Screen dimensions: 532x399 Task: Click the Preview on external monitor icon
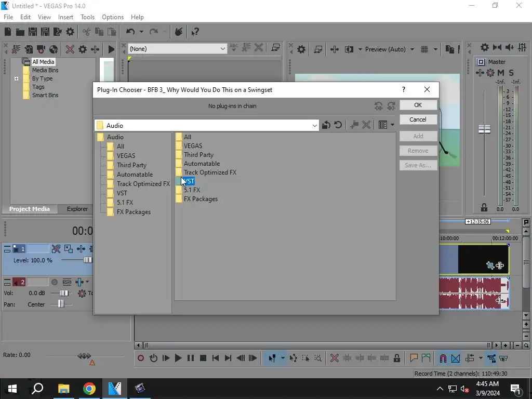318,49
